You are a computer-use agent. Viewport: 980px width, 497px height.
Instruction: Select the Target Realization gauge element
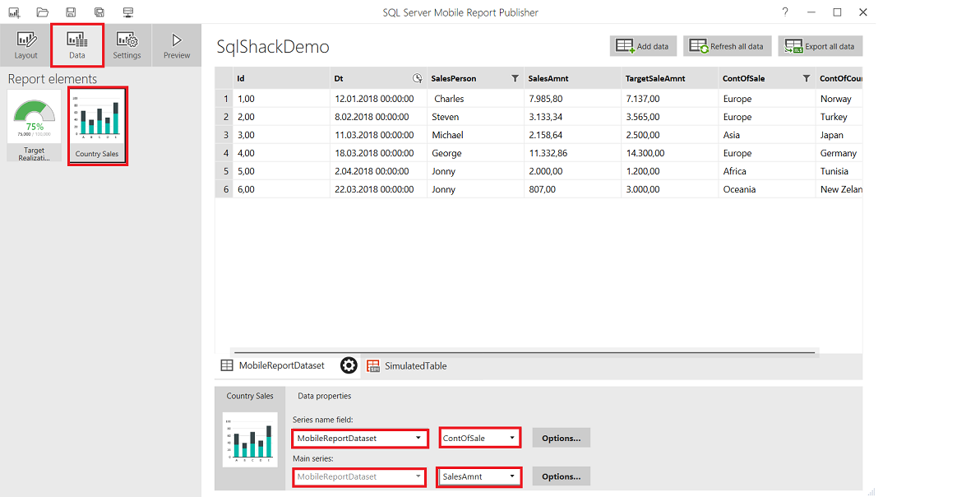pos(35,126)
